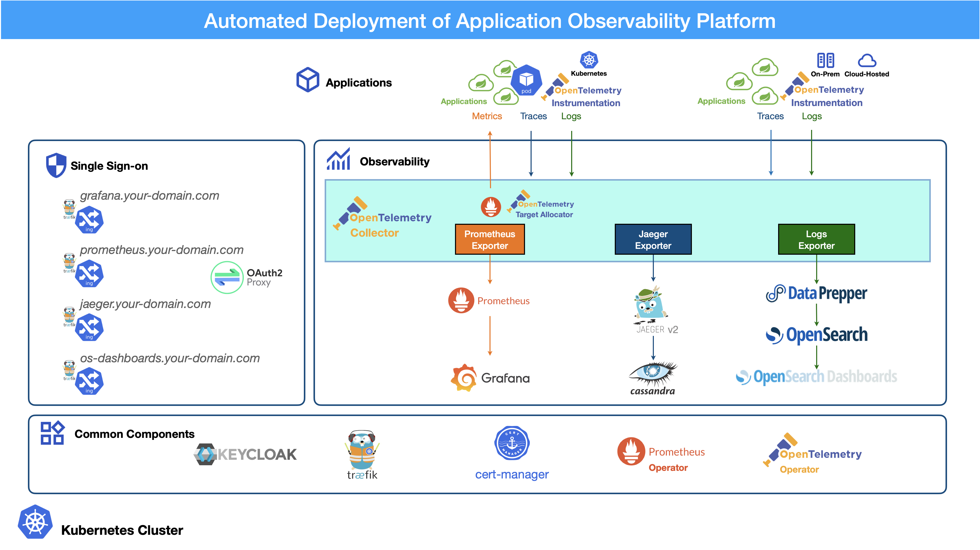980x550 pixels.
Task: Click the 'JAEGER v2' caption
Action: point(657,330)
